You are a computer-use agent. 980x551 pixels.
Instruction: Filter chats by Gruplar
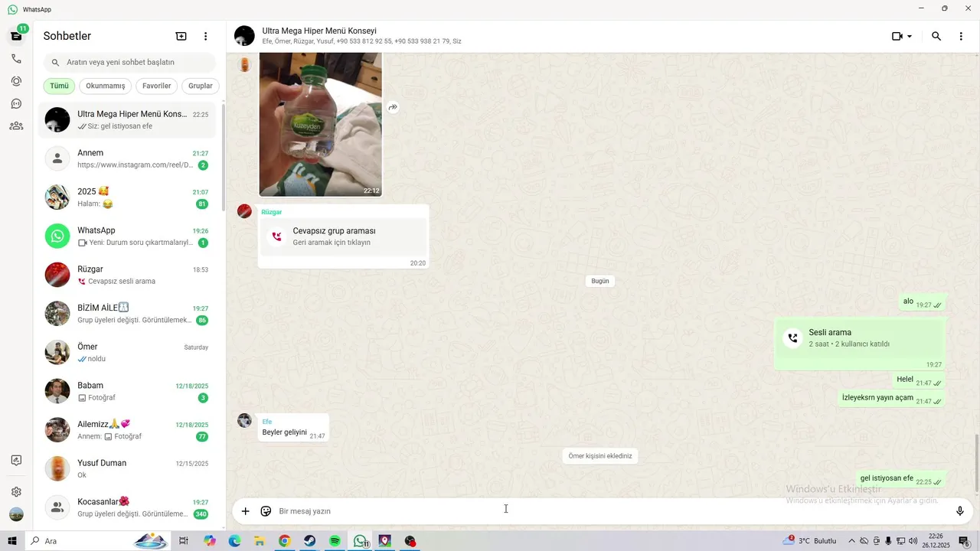tap(201, 86)
